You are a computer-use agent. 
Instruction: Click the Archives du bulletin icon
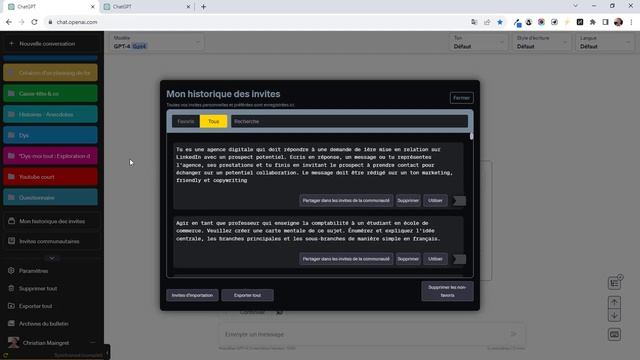point(11,323)
